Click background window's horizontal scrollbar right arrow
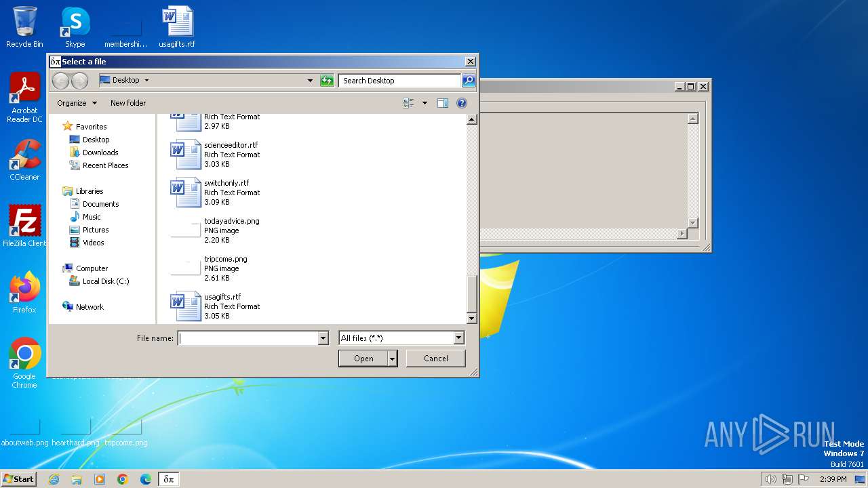Image resolution: width=868 pixels, height=488 pixels. pyautogui.click(x=682, y=234)
